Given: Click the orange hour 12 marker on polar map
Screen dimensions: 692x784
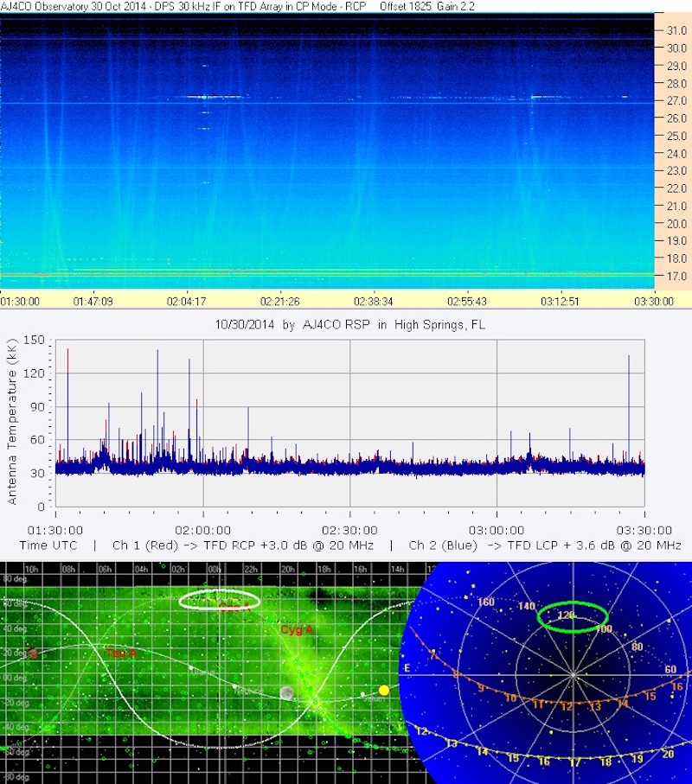Looking at the screenshot, I should (567, 706).
